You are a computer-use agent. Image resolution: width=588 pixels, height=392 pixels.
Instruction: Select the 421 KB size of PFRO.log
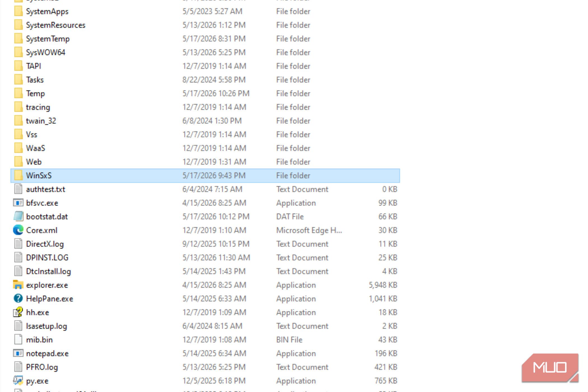pyautogui.click(x=386, y=367)
